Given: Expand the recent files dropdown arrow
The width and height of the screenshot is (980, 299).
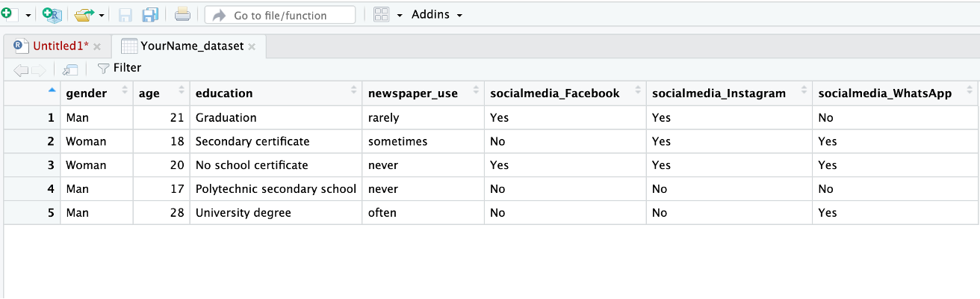Looking at the screenshot, I should click(102, 15).
